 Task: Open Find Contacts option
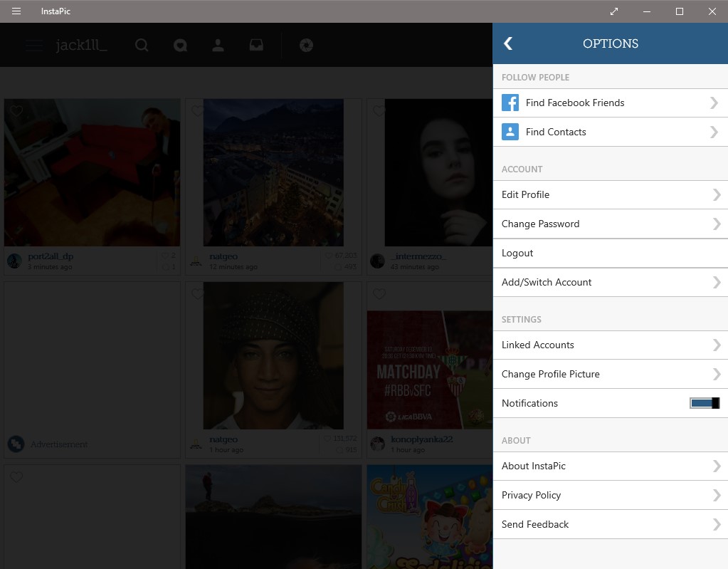click(610, 132)
